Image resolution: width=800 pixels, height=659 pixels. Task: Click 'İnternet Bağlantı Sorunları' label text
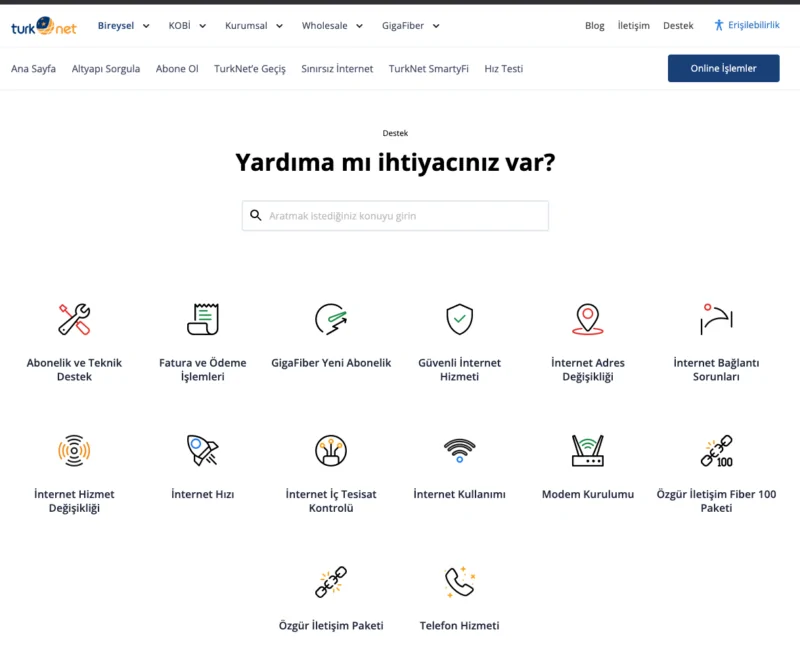point(716,369)
